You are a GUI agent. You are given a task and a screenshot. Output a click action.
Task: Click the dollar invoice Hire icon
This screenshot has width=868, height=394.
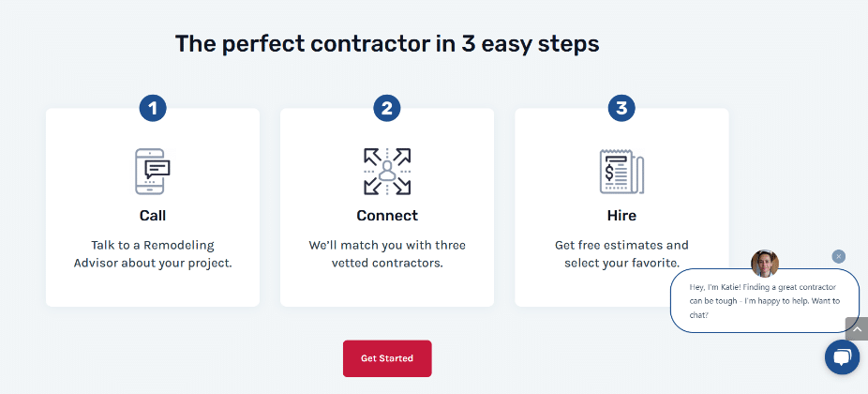(x=621, y=172)
